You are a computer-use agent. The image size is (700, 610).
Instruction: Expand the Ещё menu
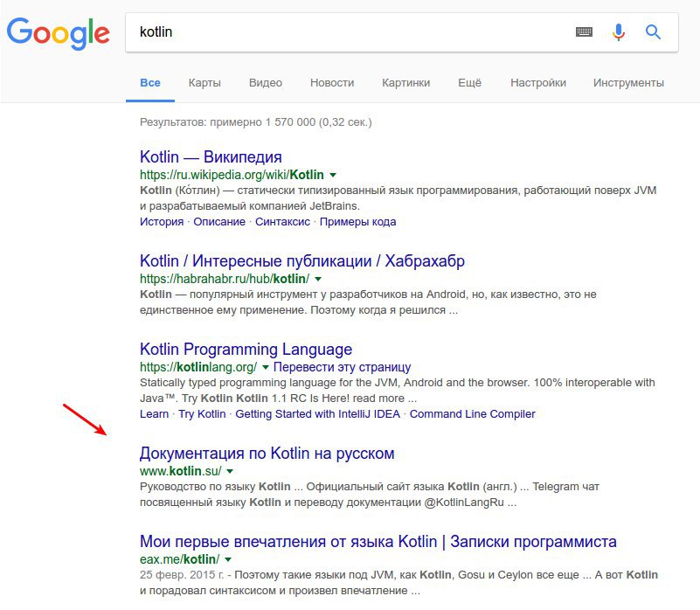(x=469, y=83)
